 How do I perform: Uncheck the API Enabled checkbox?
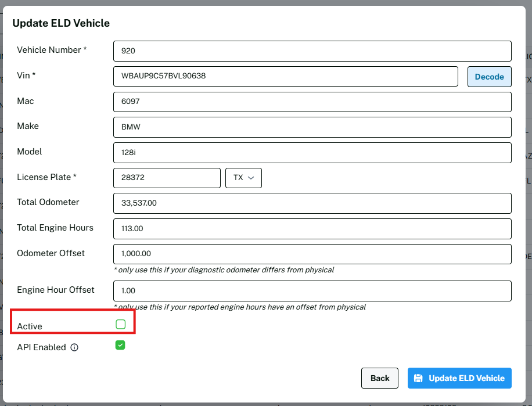tap(120, 346)
